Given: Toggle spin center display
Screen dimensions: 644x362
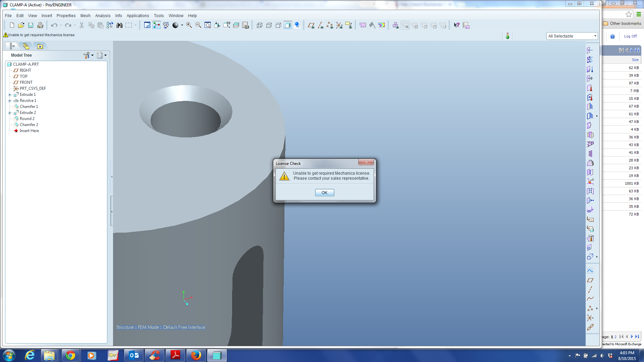Looking at the screenshot, I should (156, 25).
